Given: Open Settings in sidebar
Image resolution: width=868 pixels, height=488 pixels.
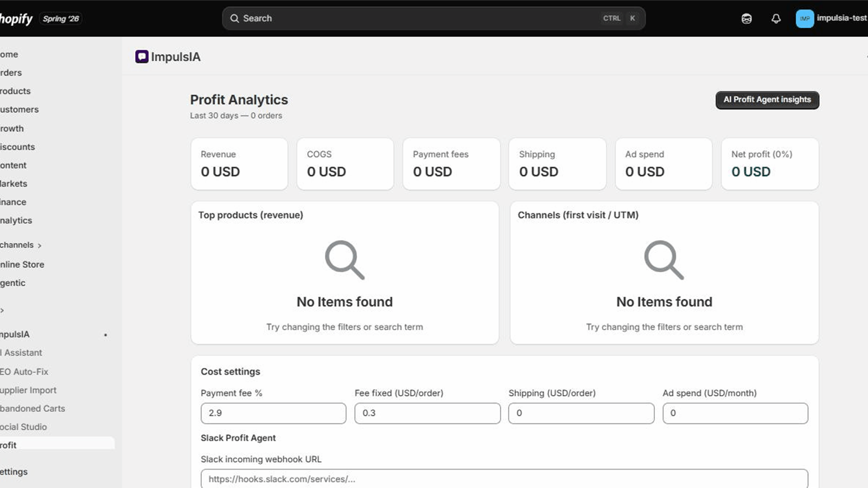Looking at the screenshot, I should (x=14, y=472).
